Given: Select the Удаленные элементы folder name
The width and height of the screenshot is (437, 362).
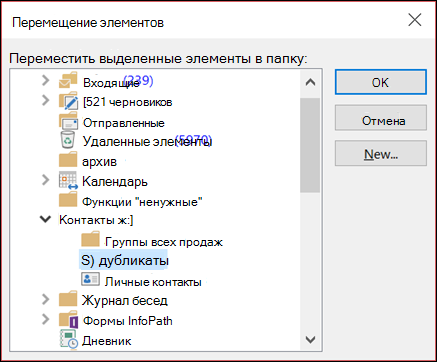Looking at the screenshot, I should (x=147, y=142).
